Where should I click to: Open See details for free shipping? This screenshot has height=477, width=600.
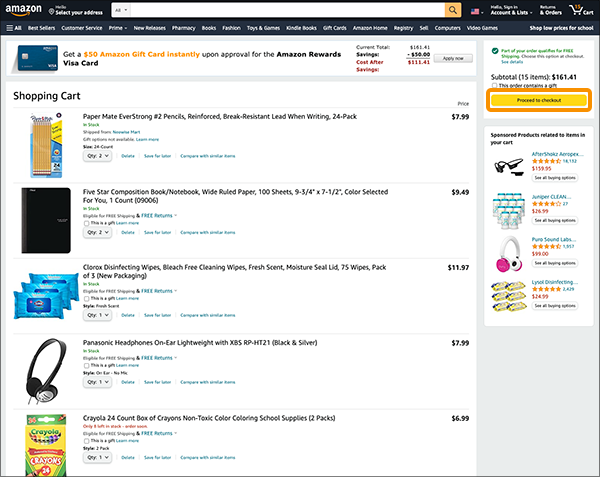tap(512, 62)
